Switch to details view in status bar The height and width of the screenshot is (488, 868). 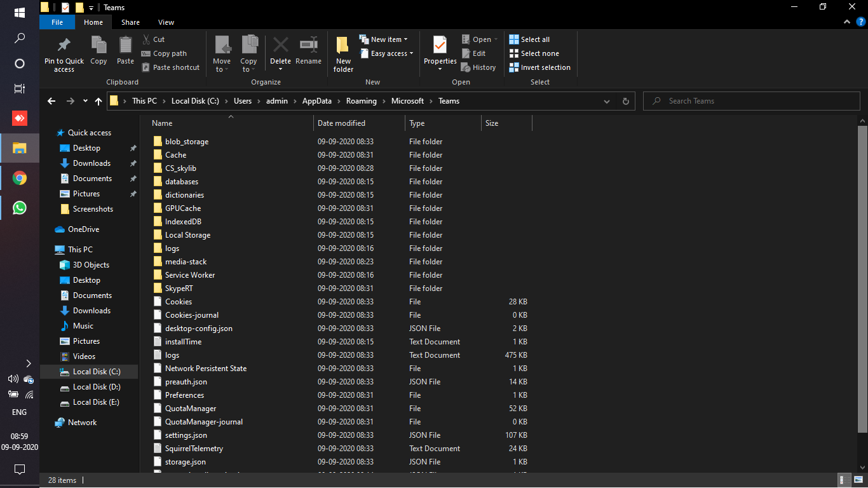point(844,480)
